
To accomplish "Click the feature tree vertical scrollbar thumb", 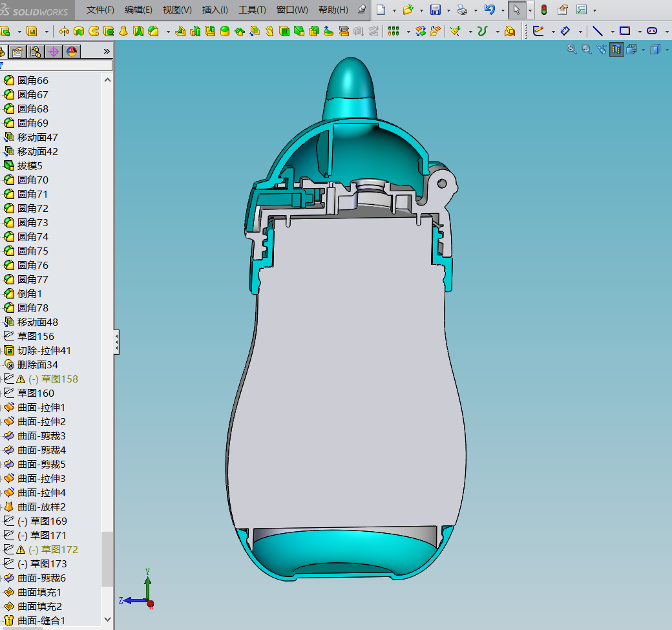I will pyautogui.click(x=107, y=559).
